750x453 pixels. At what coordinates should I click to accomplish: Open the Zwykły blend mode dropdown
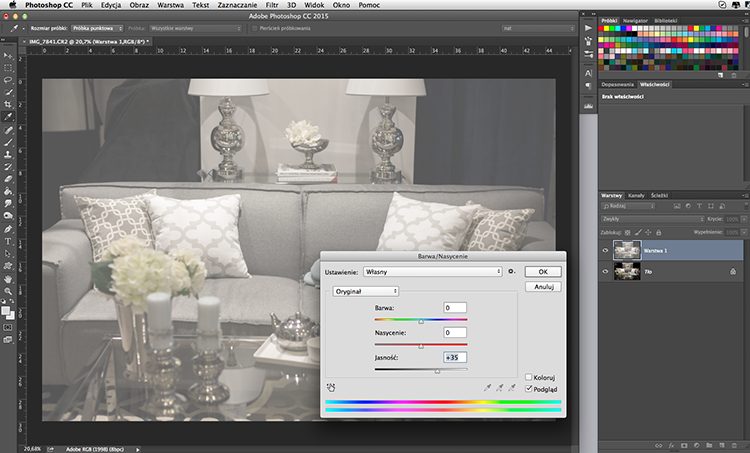click(x=653, y=219)
